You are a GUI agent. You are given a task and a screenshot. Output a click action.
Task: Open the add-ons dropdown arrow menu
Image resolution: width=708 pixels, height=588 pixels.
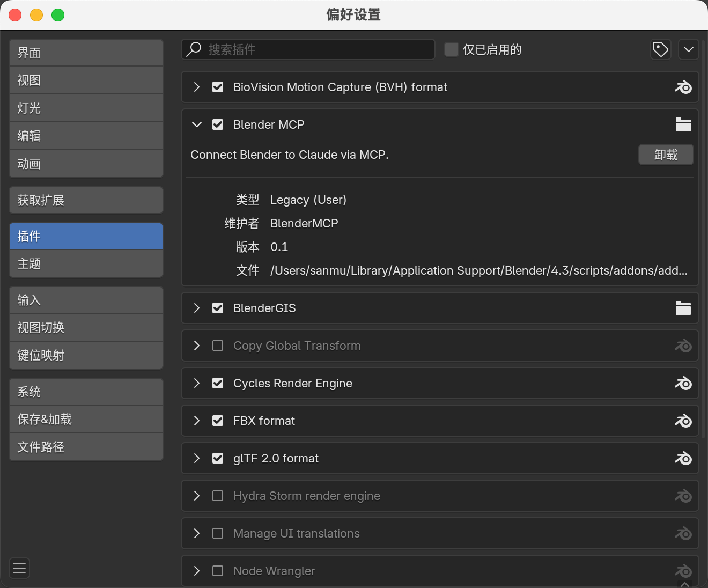coord(689,49)
